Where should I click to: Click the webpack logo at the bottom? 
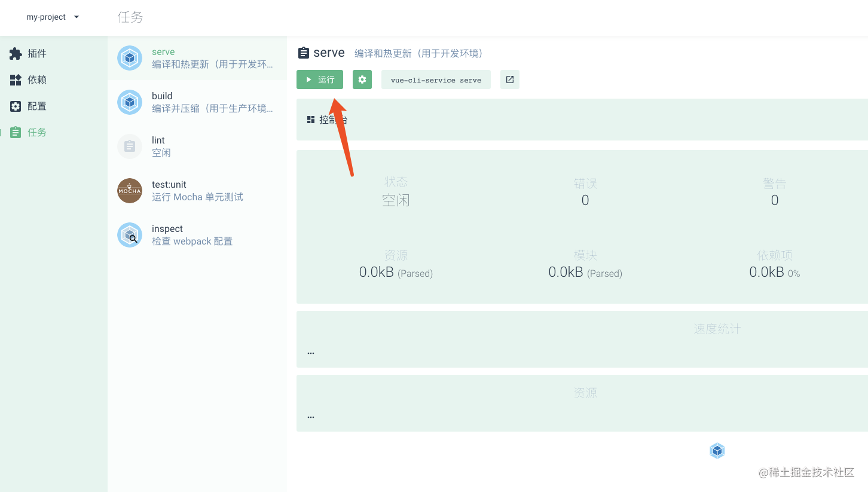(717, 451)
